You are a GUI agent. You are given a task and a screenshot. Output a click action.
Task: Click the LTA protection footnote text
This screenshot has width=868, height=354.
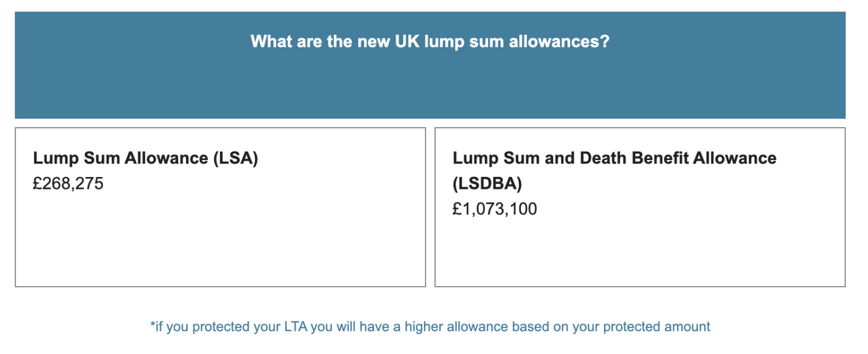coord(430,327)
